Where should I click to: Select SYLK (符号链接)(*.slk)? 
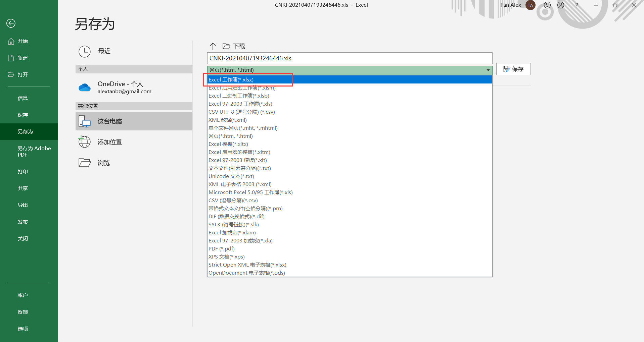tap(350, 225)
